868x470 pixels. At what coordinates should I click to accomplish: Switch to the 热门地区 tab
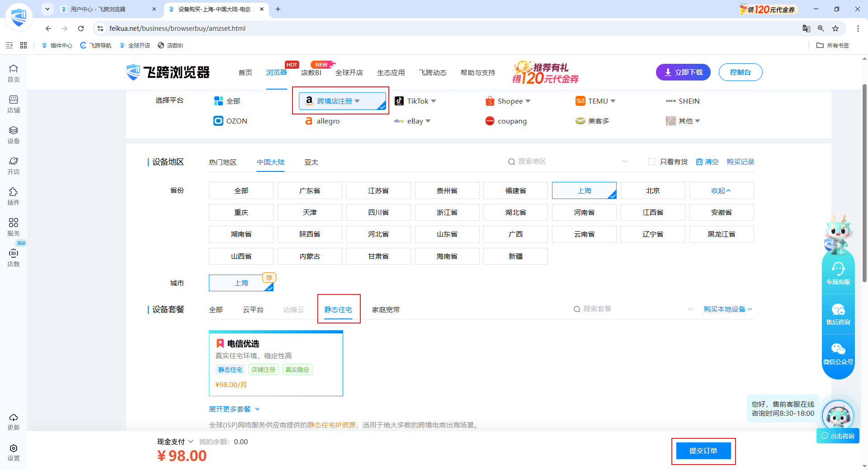pyautogui.click(x=222, y=162)
